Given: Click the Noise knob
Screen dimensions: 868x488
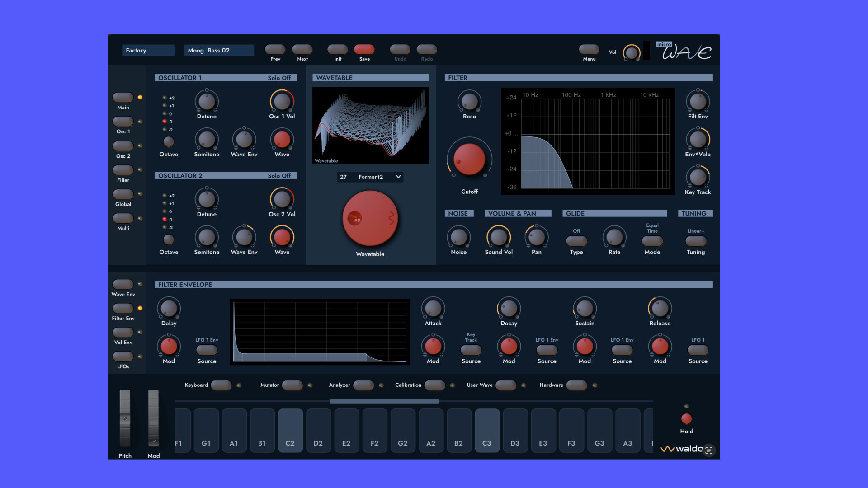Looking at the screenshot, I should [x=458, y=237].
